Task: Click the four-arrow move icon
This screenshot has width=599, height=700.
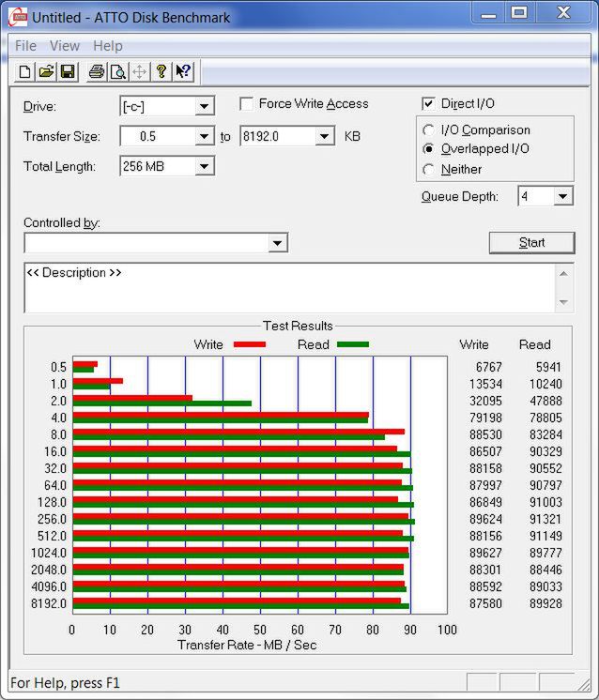Action: coord(139,71)
